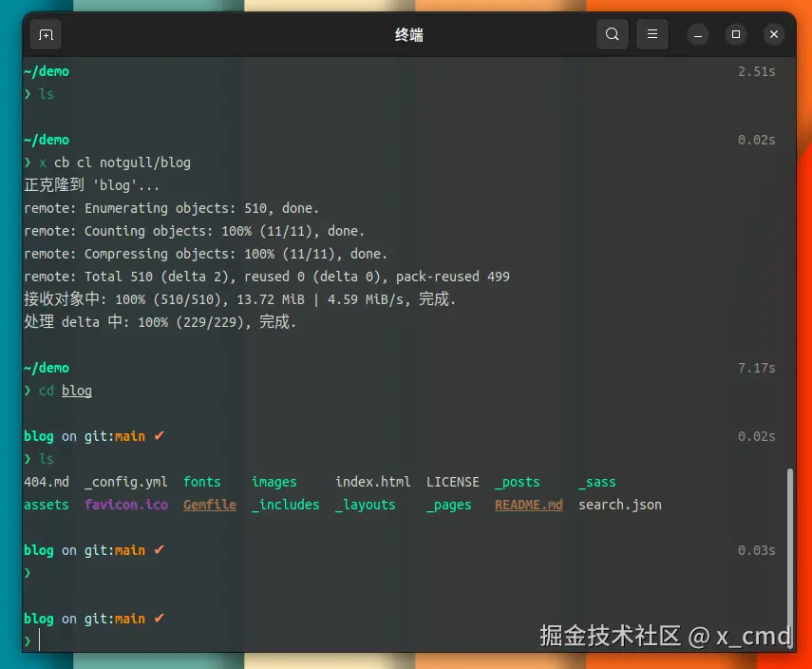
Task: Click the 'Enumerating objects: 510' line
Action: click(x=171, y=208)
